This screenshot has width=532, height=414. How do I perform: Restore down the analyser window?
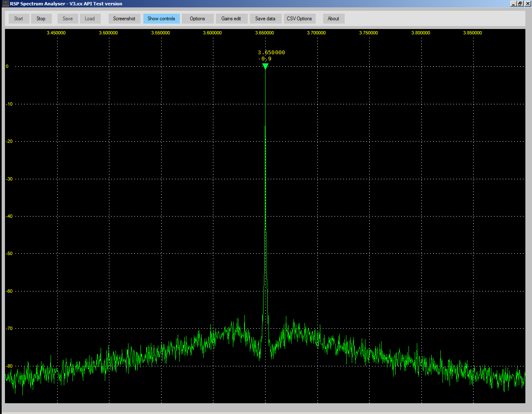tap(520, 4)
